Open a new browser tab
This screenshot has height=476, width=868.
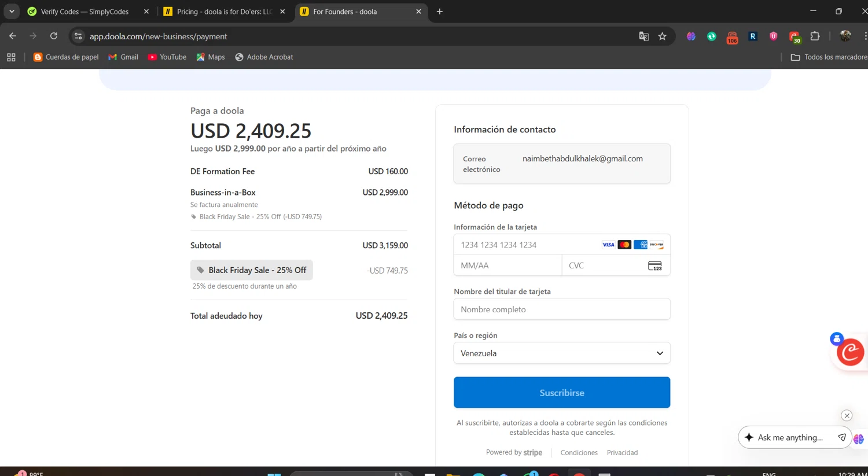point(440,12)
